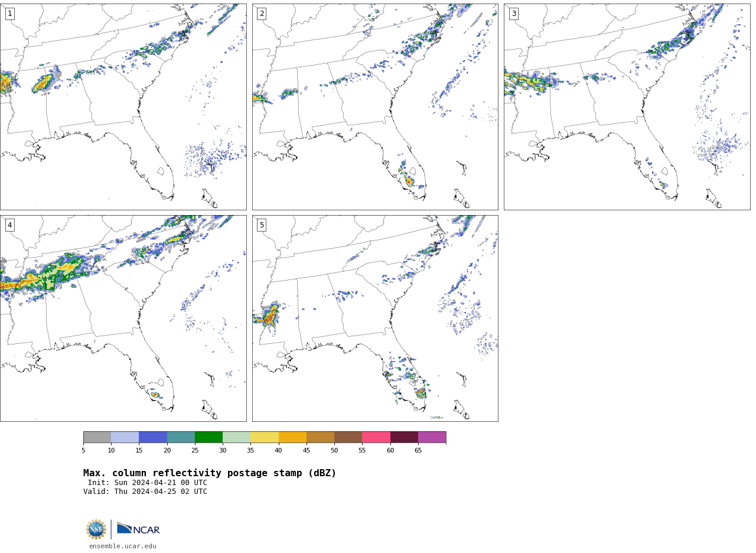The height and width of the screenshot is (553, 756).
Task: Click the blue 15-20 dBZ swatch
Action: tap(153, 437)
